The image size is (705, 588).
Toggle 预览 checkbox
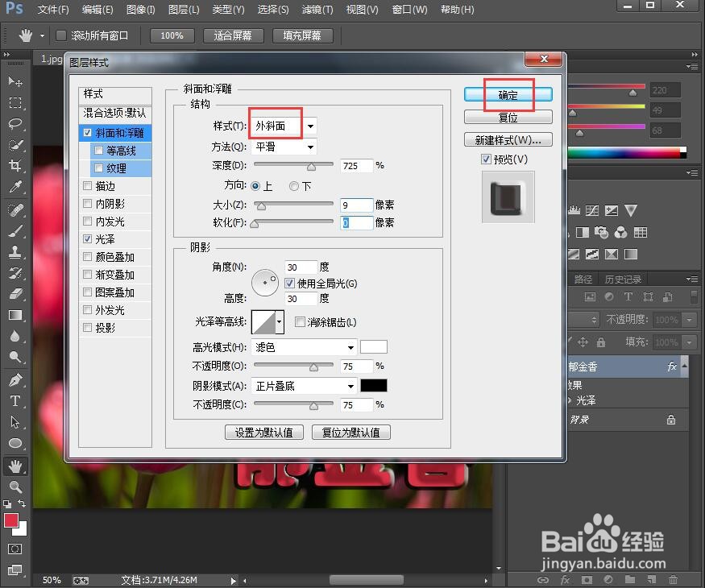pos(486,159)
